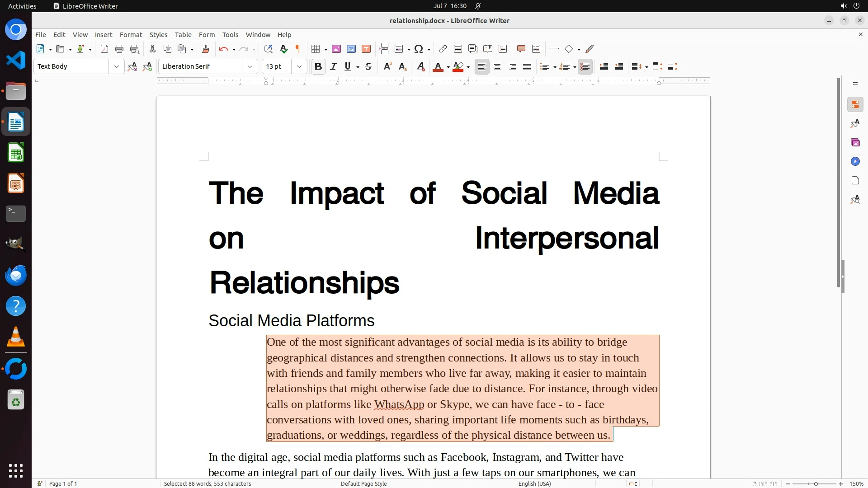Open the Tools menu
The image size is (868, 488).
[x=230, y=34]
